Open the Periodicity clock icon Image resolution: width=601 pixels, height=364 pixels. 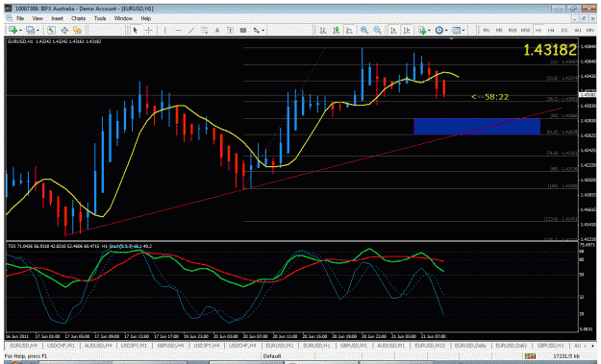tap(439, 30)
